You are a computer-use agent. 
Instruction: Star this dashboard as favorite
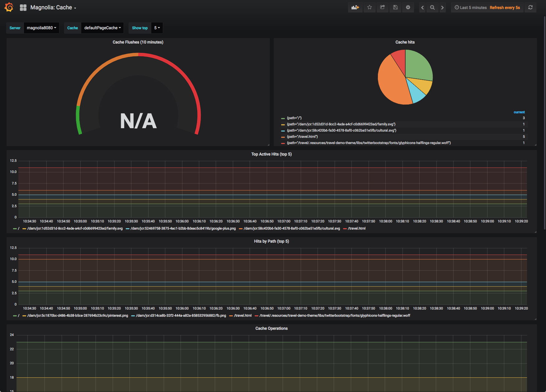pyautogui.click(x=369, y=7)
